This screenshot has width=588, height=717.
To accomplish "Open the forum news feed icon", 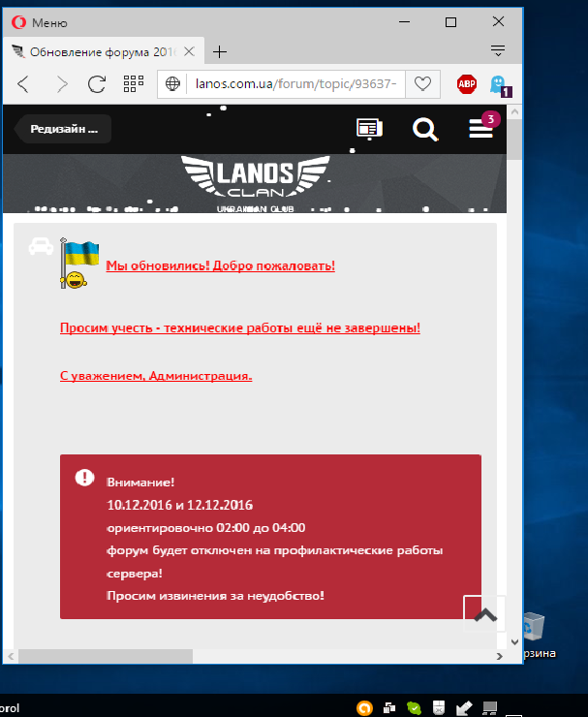I will (369, 129).
